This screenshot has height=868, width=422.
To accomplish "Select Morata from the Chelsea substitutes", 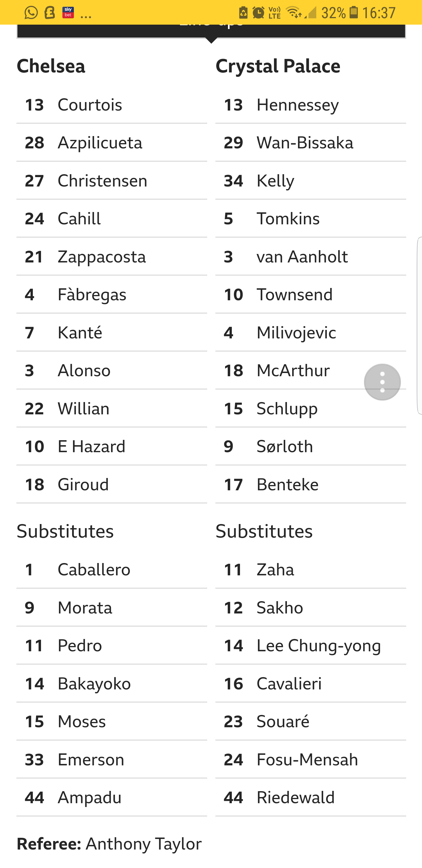I will point(85,608).
